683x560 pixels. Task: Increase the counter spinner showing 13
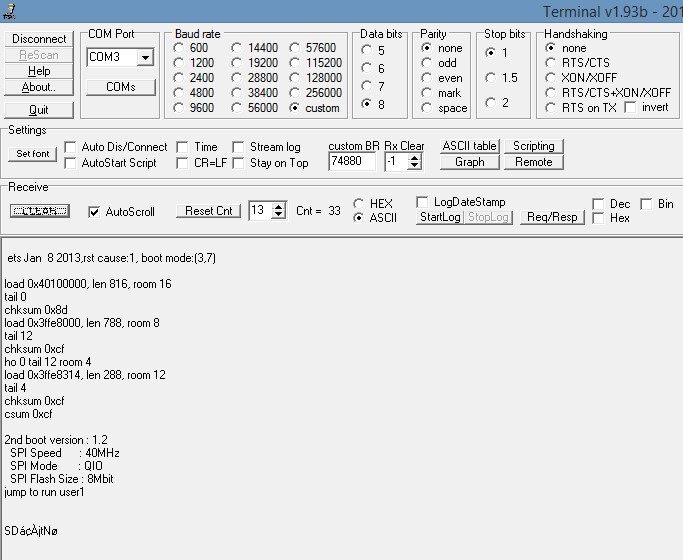[278, 207]
